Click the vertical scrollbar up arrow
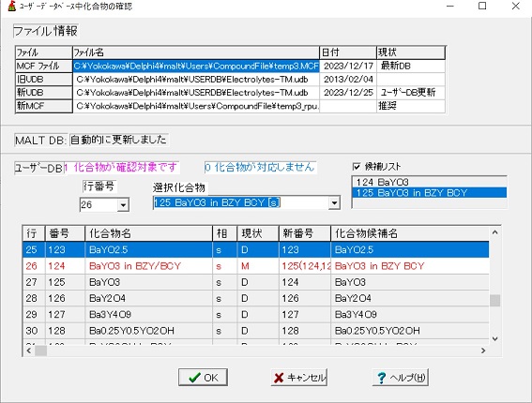The width and height of the screenshot is (532, 403). coord(495,232)
